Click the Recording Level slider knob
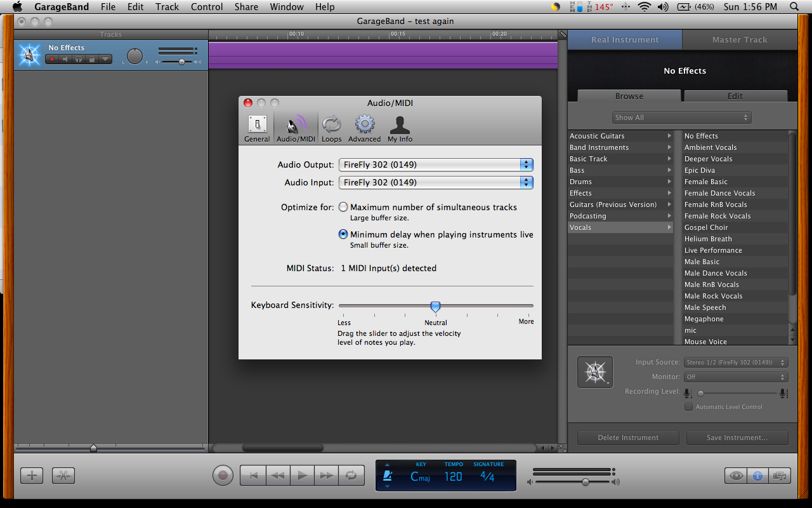Image resolution: width=812 pixels, height=508 pixels. click(701, 394)
